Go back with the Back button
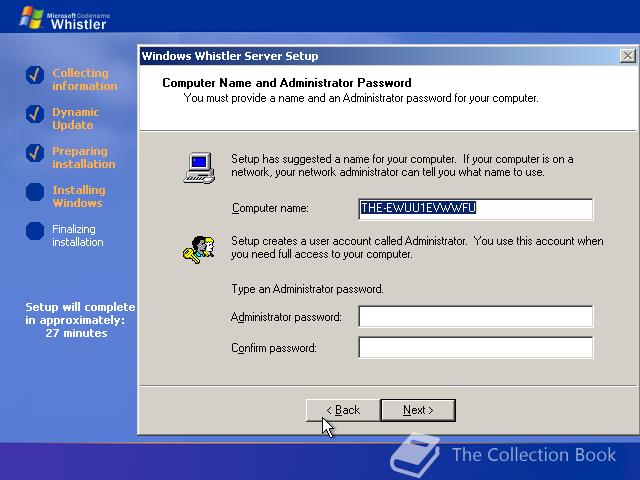This screenshot has width=640, height=480. pyautogui.click(x=343, y=410)
